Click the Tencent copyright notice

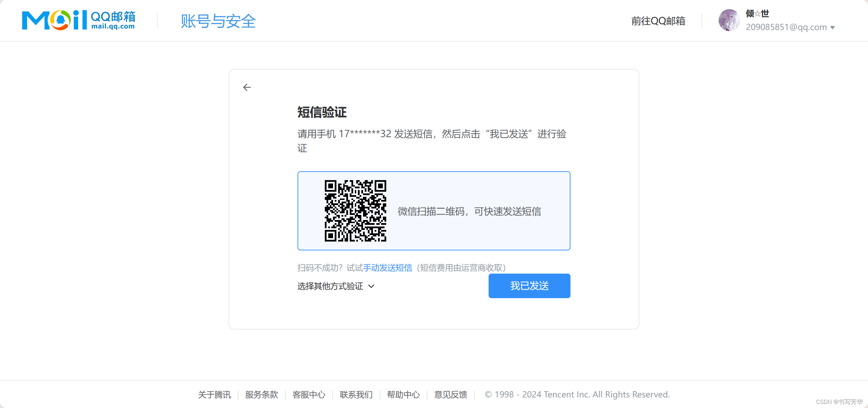(x=577, y=394)
